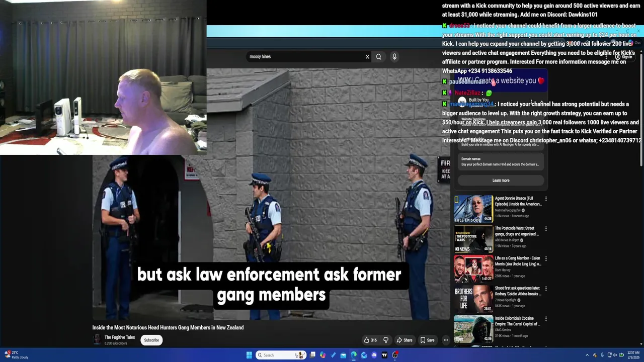Like the video with 316 likes
Image resolution: width=644 pixels, height=362 pixels.
click(x=370, y=340)
